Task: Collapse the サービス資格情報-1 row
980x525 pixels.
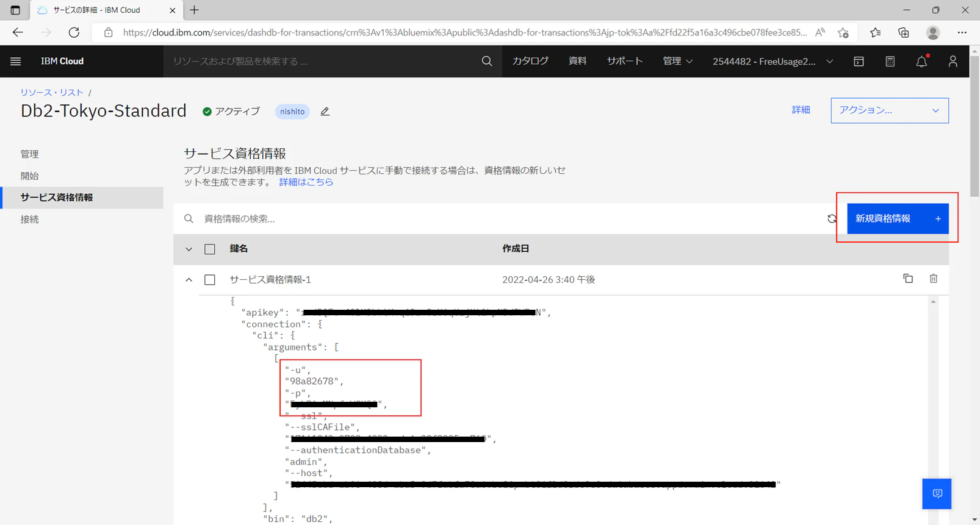Action: pos(189,279)
